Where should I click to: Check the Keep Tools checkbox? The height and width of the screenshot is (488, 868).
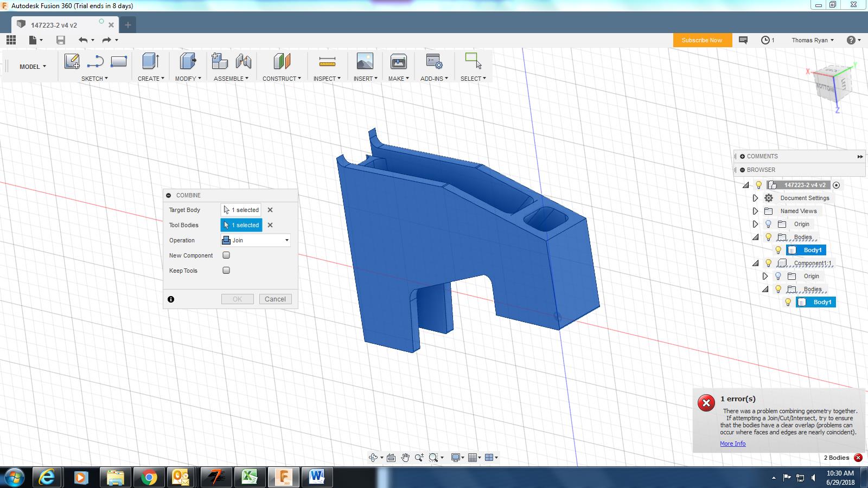click(226, 271)
